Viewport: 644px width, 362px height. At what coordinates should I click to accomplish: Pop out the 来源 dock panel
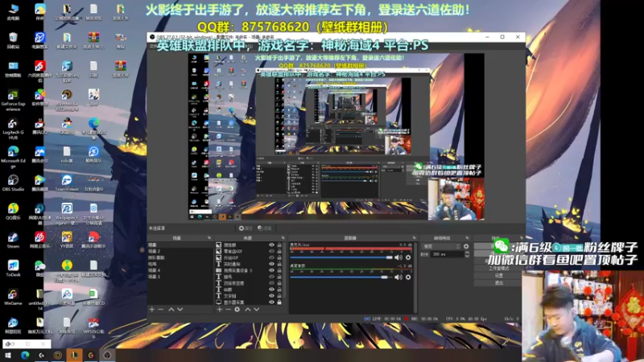283,238
